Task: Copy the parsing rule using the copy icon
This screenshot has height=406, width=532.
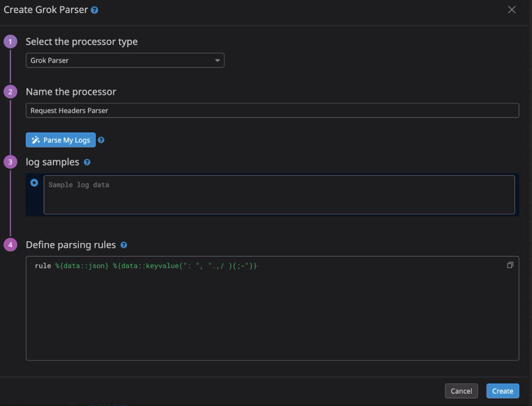Action: click(x=510, y=265)
